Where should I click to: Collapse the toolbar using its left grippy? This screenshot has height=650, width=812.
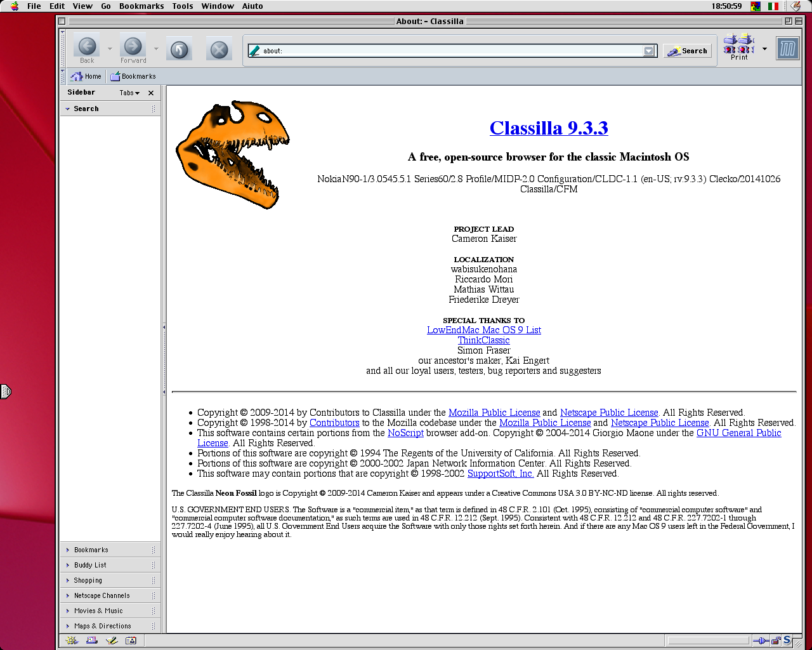(x=63, y=48)
